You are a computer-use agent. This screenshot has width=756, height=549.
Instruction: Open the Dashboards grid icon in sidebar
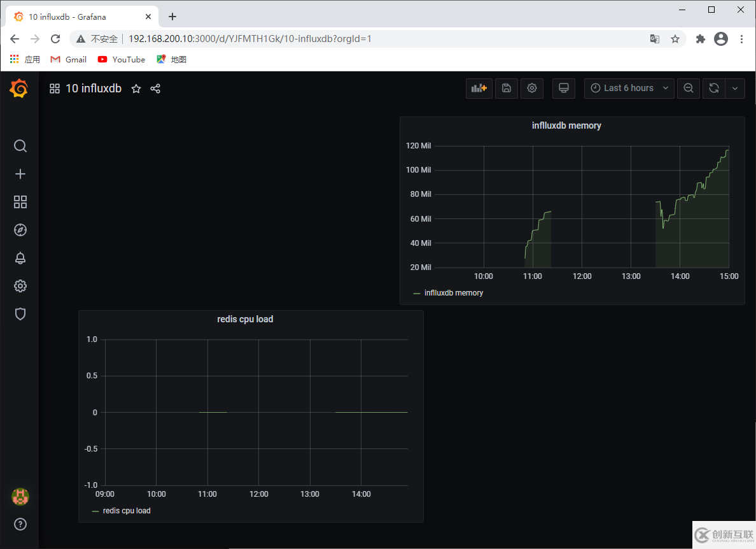[20, 202]
